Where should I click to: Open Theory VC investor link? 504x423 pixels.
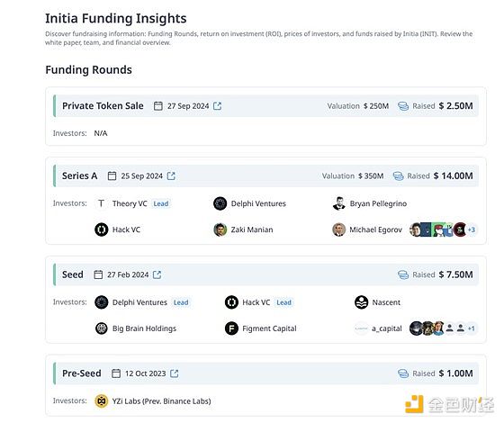pos(130,203)
